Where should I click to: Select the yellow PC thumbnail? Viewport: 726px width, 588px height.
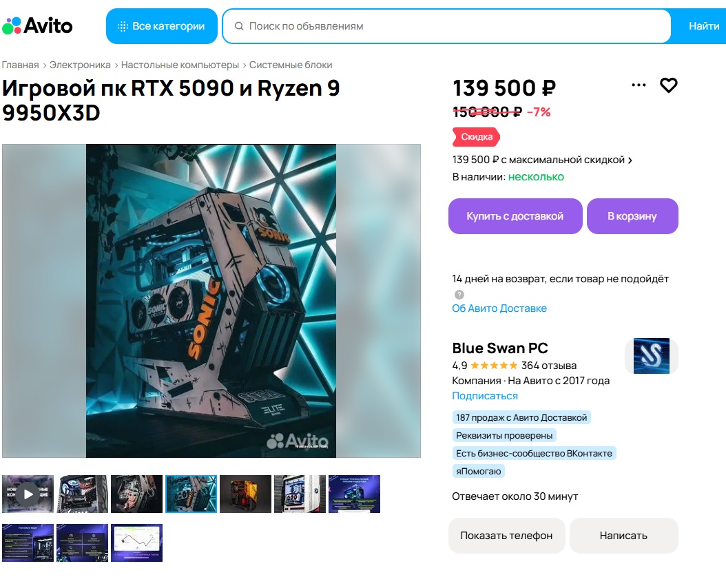(x=245, y=494)
